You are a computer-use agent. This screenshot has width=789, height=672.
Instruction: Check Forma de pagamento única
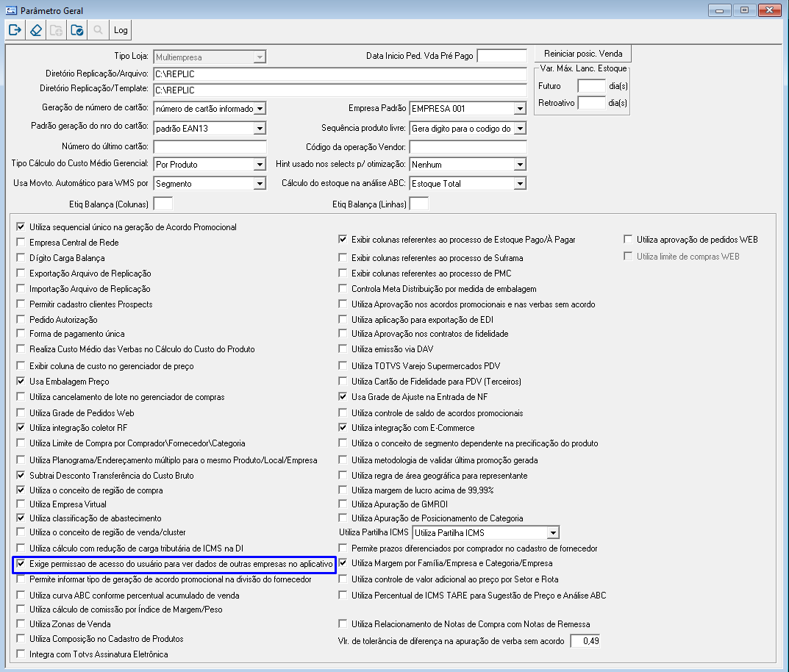(x=21, y=334)
